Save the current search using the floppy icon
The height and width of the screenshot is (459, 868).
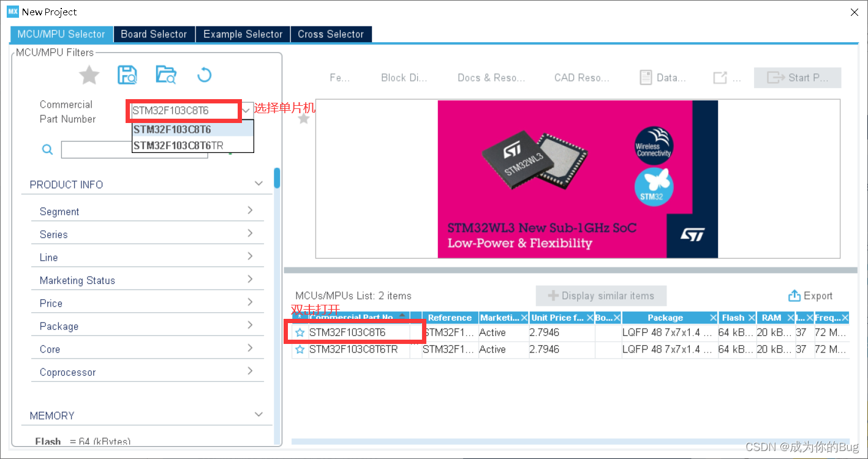[127, 75]
